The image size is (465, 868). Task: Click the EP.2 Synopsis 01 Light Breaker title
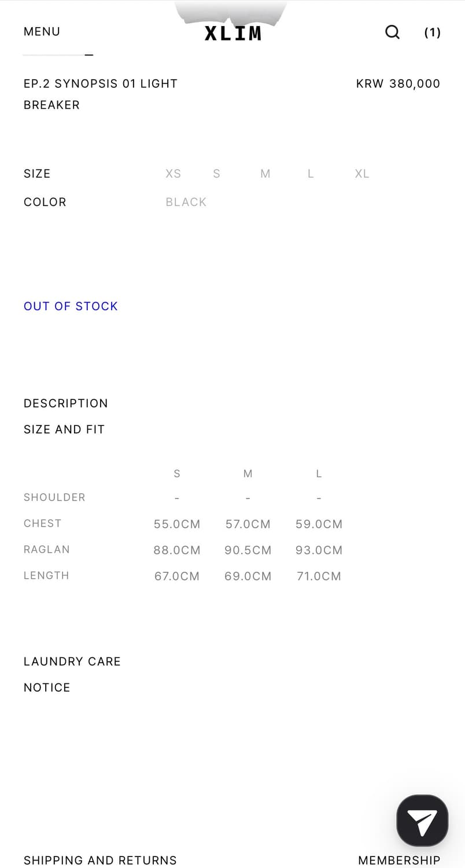click(x=100, y=94)
